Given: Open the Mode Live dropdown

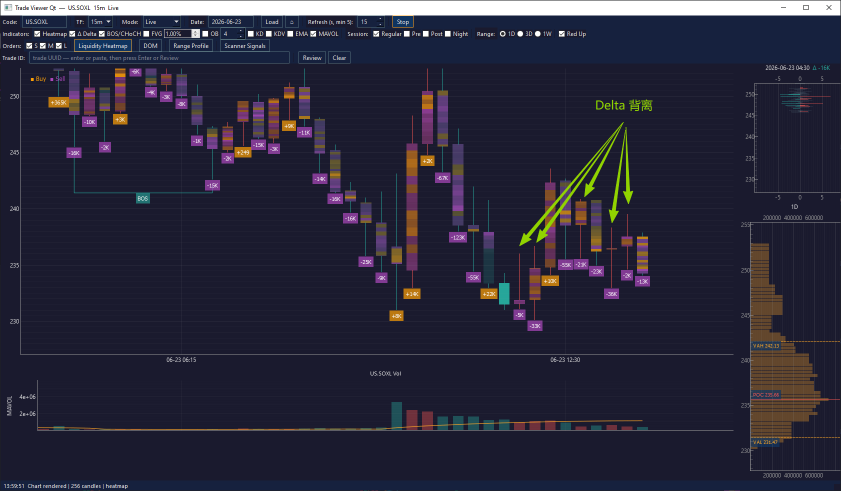Looking at the screenshot, I should coord(161,22).
